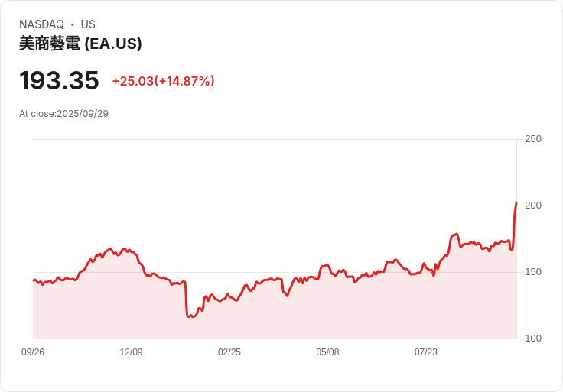
Task: Click the red +25.03(+14.87%) price change
Action: click(x=163, y=81)
